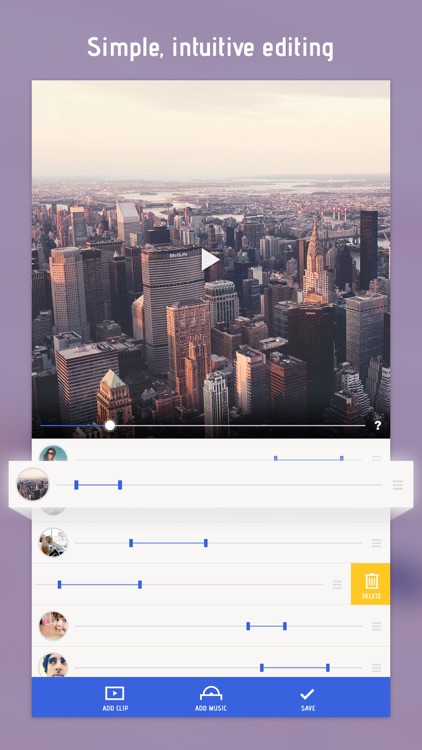Click trim end marker of city skyline clip

120,485
